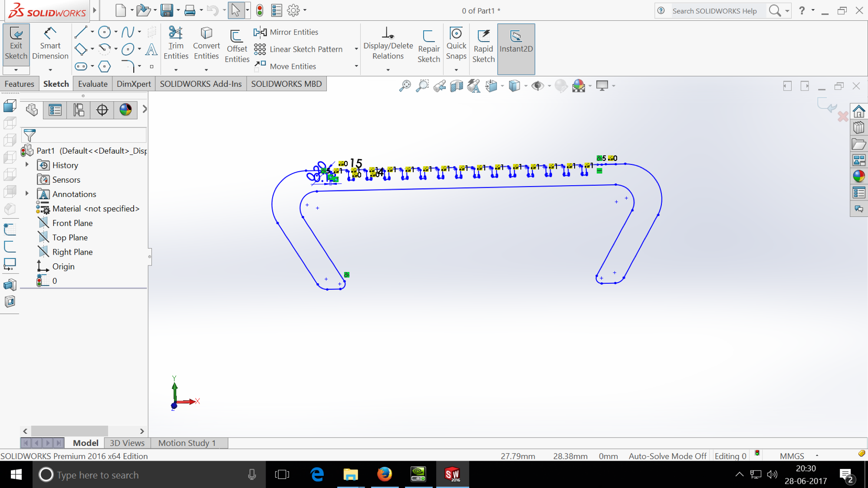Click the Exit Sketch button
This screenshot has height=488, width=868.
click(x=16, y=44)
